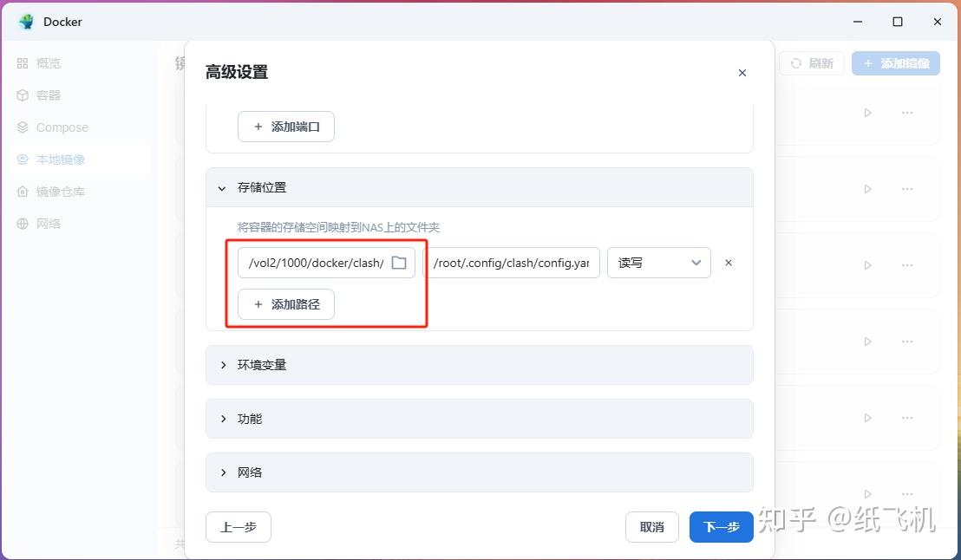The height and width of the screenshot is (560, 961).
Task: Click 添加路径 to add a path
Action: coord(285,303)
